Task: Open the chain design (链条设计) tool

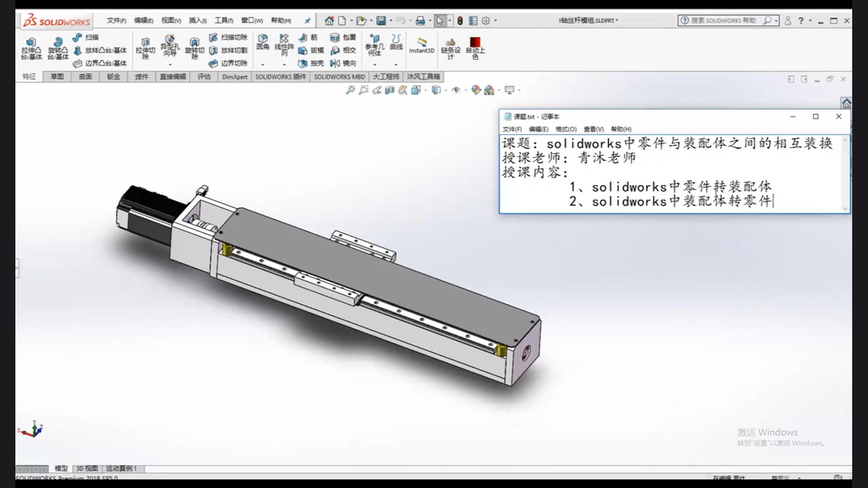Action: tap(451, 49)
